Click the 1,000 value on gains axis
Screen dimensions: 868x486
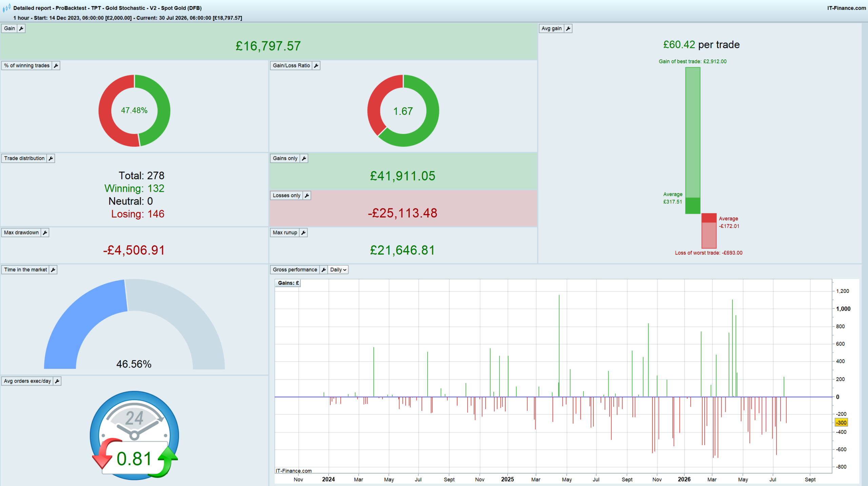pos(843,309)
